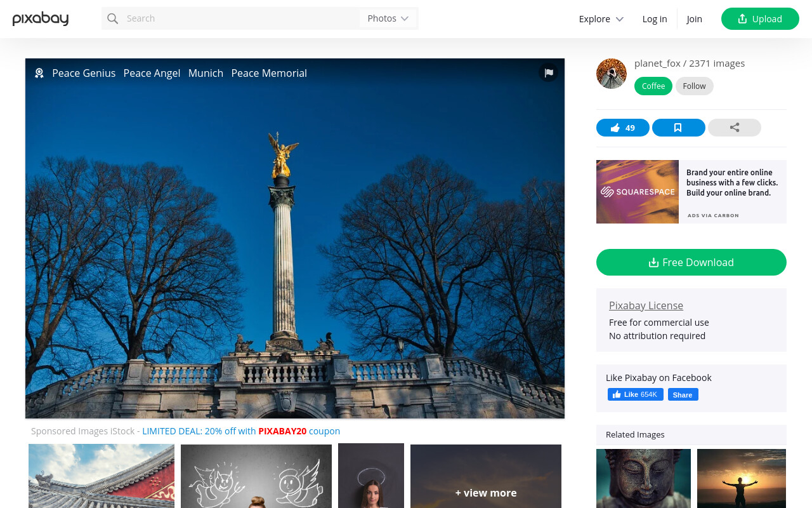Click the search magnifier icon

(113, 18)
